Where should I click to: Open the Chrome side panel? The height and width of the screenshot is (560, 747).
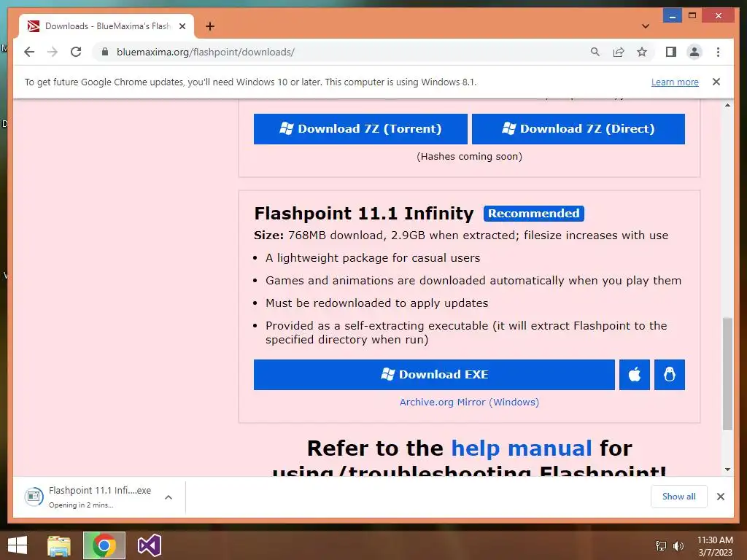[671, 52]
